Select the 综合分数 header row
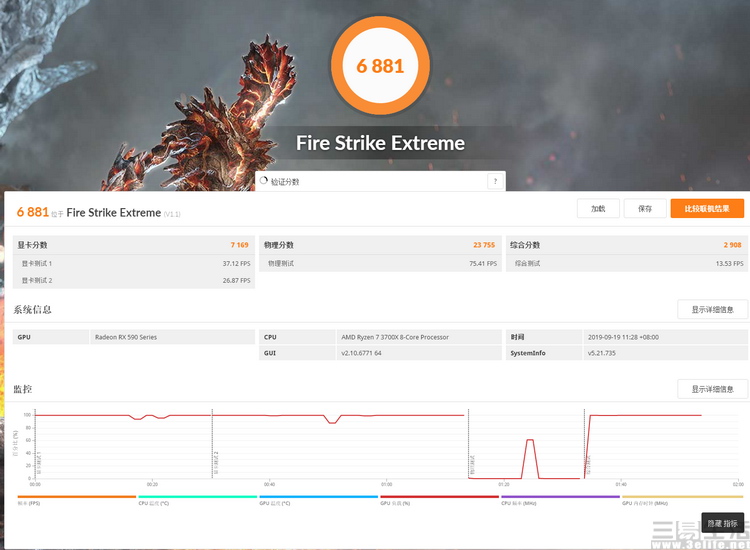Image resolution: width=750 pixels, height=550 pixels. (627, 245)
